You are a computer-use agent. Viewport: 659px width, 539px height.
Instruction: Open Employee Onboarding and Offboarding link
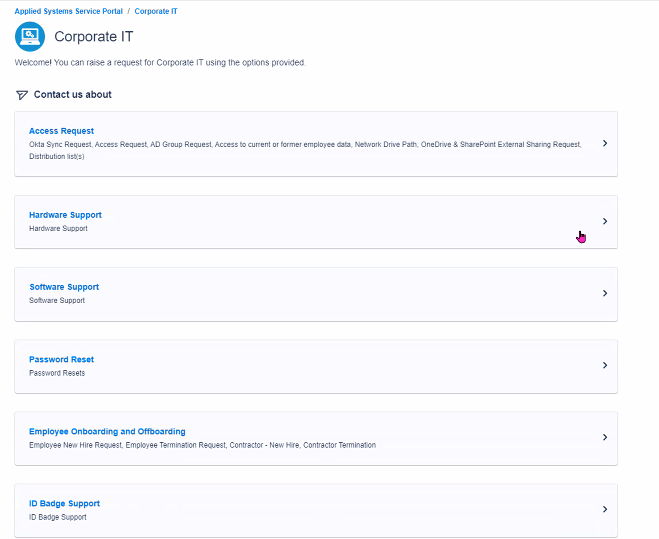click(x=107, y=432)
